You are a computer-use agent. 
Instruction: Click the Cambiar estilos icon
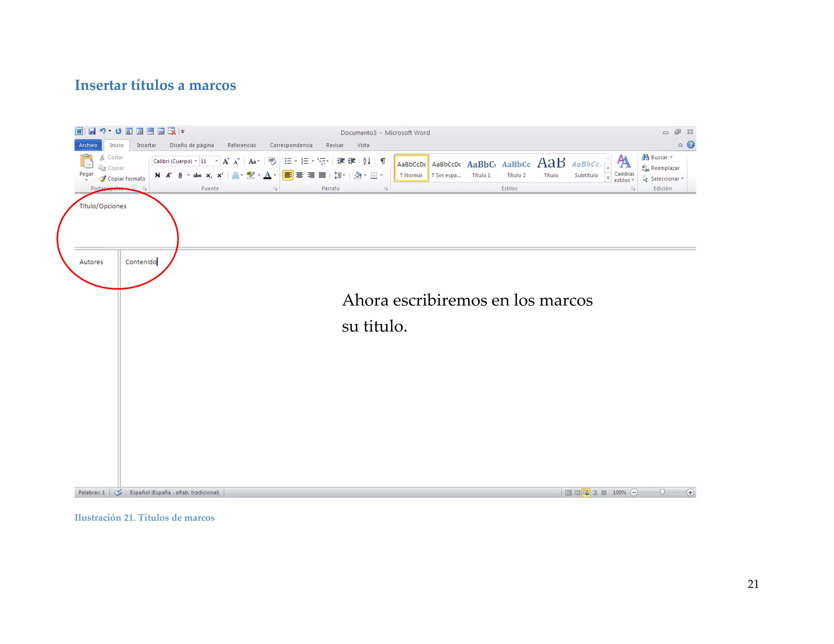pyautogui.click(x=624, y=162)
